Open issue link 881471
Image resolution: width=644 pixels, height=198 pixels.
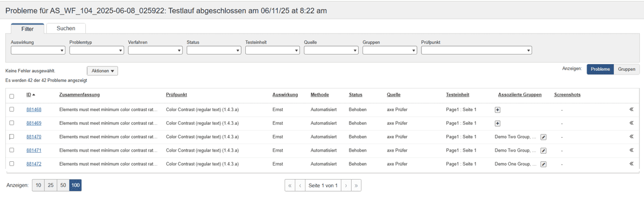coord(33,151)
